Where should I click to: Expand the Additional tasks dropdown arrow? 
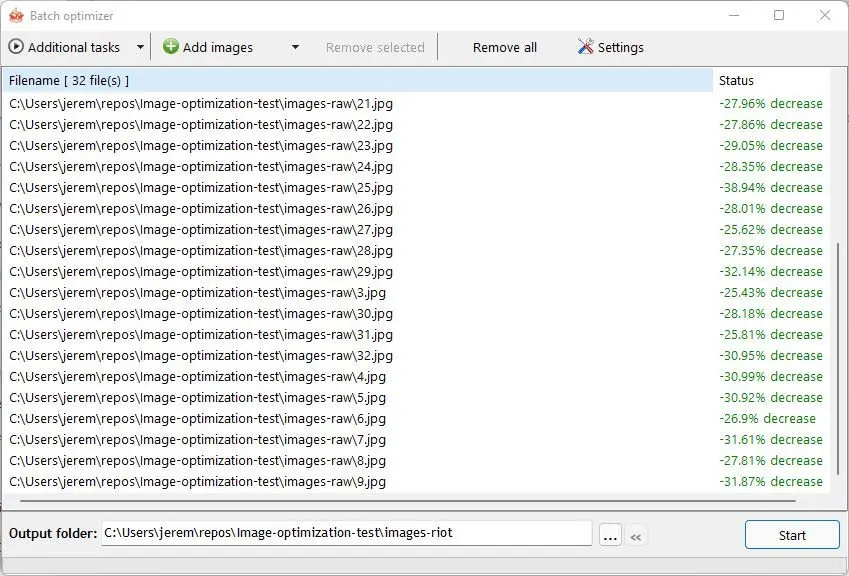pyautogui.click(x=140, y=47)
